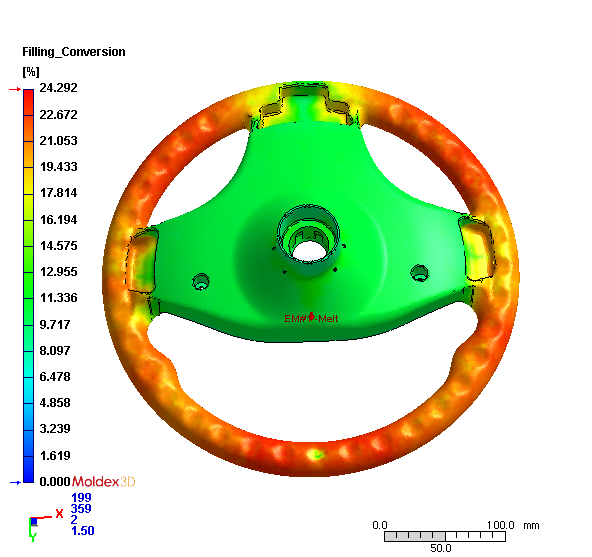Screen dimensions: 592x557
Task: Click the EM#1-Melt entrance marker
Action: 311,318
